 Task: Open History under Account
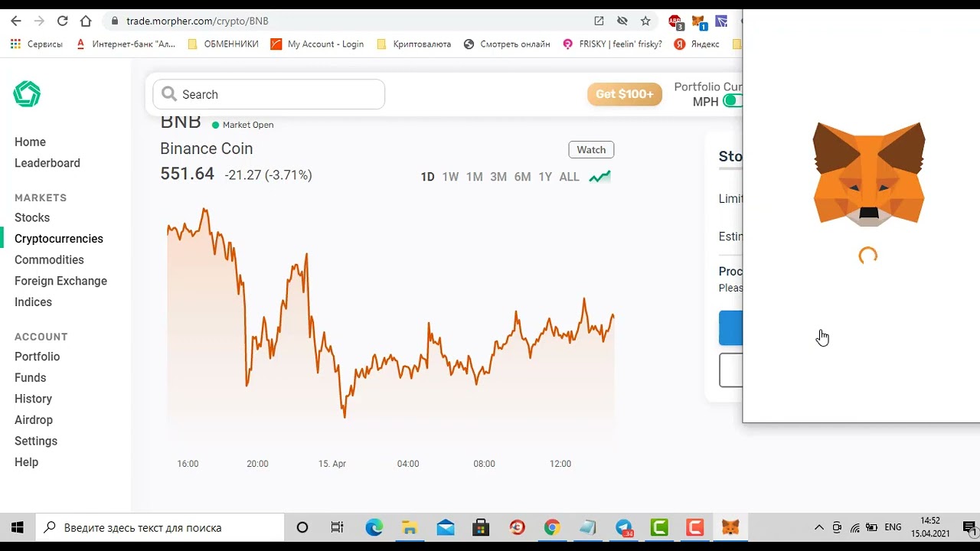(x=33, y=399)
